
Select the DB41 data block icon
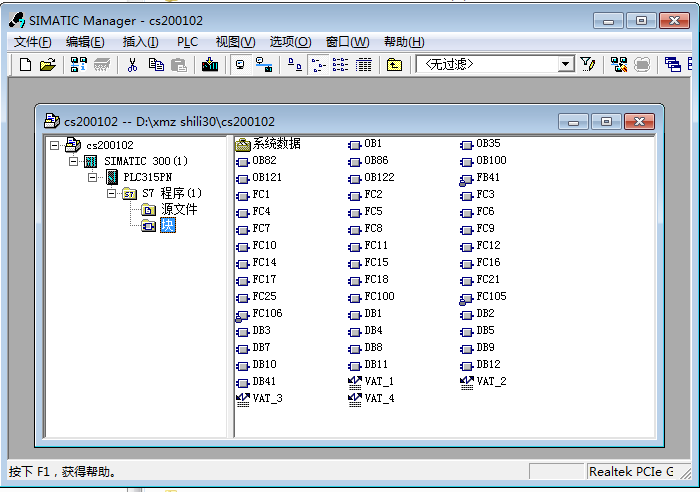(x=242, y=383)
